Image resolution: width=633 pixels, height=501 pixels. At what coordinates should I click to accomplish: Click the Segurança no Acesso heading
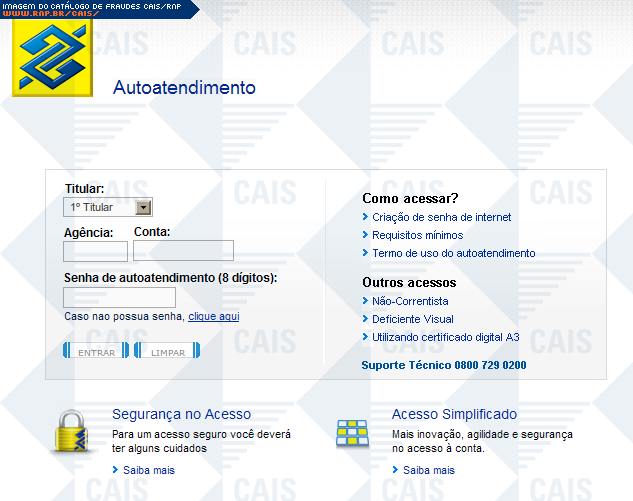click(181, 414)
